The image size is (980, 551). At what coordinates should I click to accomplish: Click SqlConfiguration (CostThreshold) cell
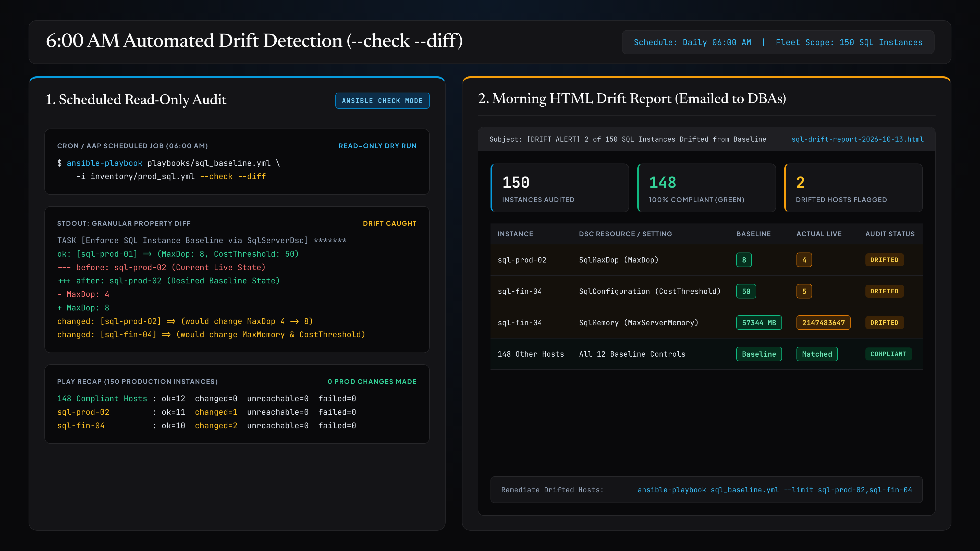click(x=650, y=291)
